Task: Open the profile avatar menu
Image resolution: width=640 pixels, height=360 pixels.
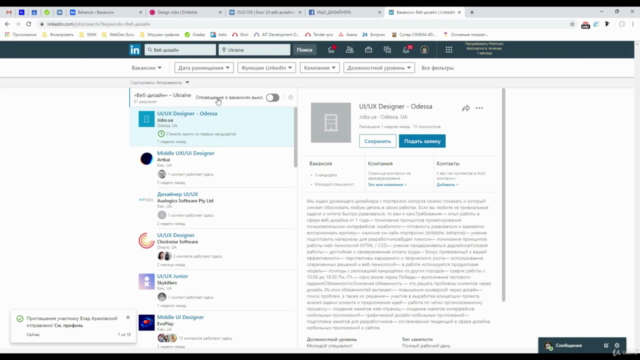Action: [x=424, y=50]
